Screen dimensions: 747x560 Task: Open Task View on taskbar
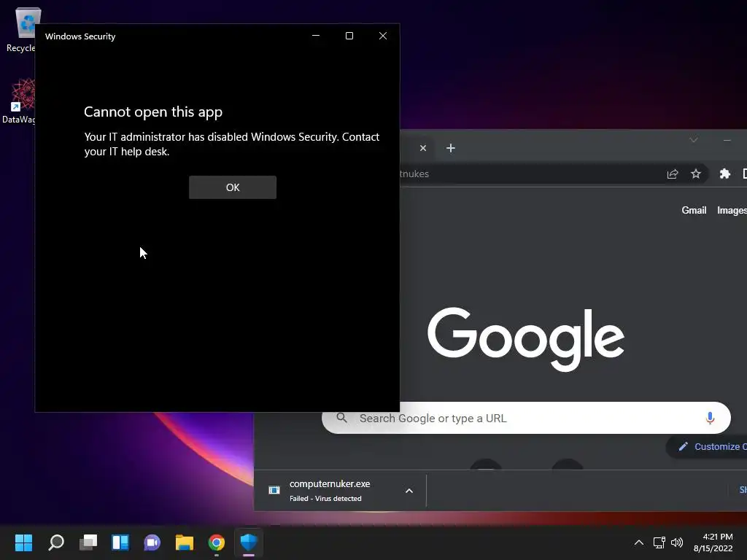[88, 542]
